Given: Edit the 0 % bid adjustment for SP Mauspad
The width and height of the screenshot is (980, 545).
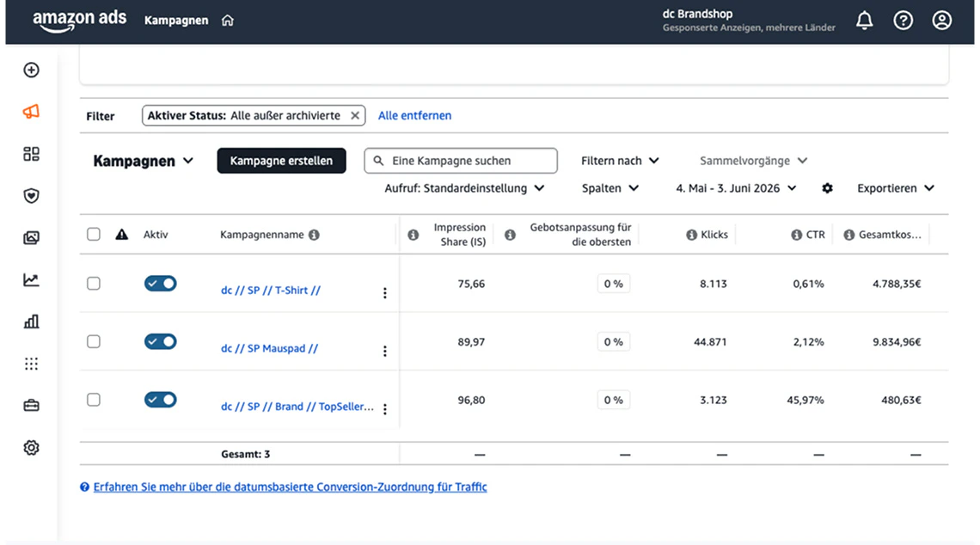Looking at the screenshot, I should pos(613,342).
